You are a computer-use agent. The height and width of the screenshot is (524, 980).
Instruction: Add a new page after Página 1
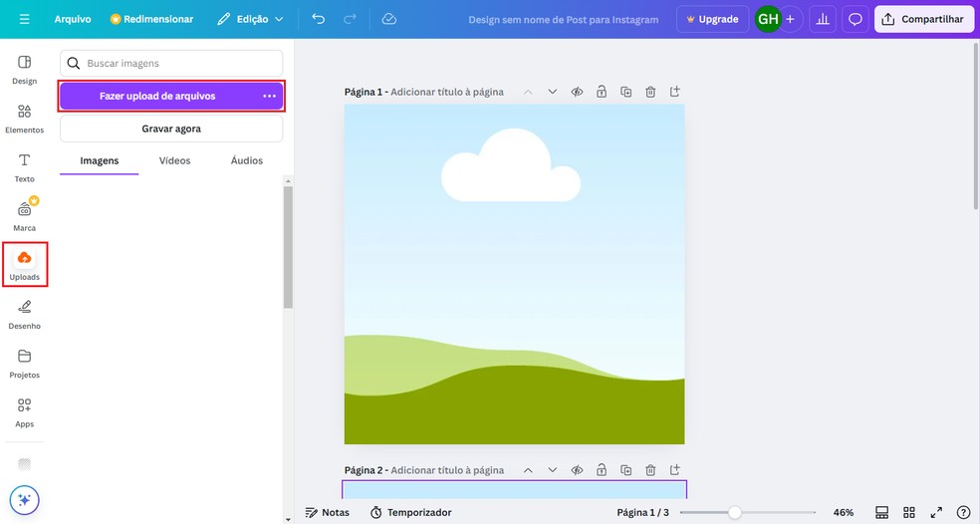675,92
